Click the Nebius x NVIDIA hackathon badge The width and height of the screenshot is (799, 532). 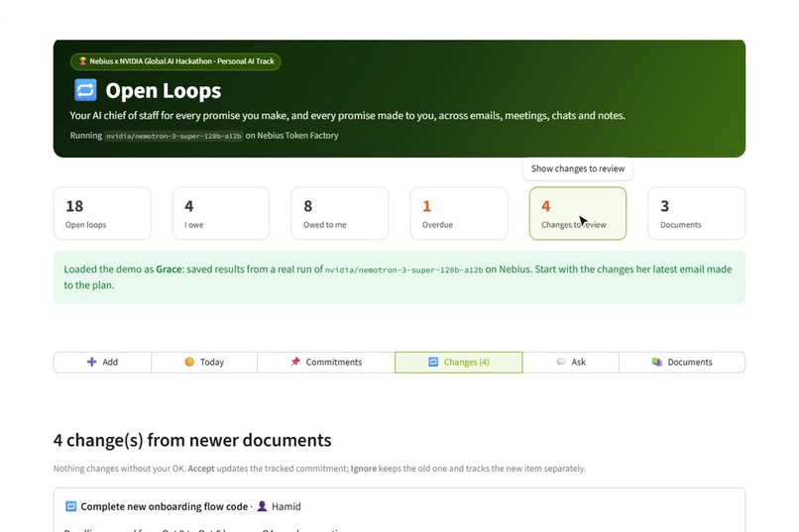click(x=175, y=61)
